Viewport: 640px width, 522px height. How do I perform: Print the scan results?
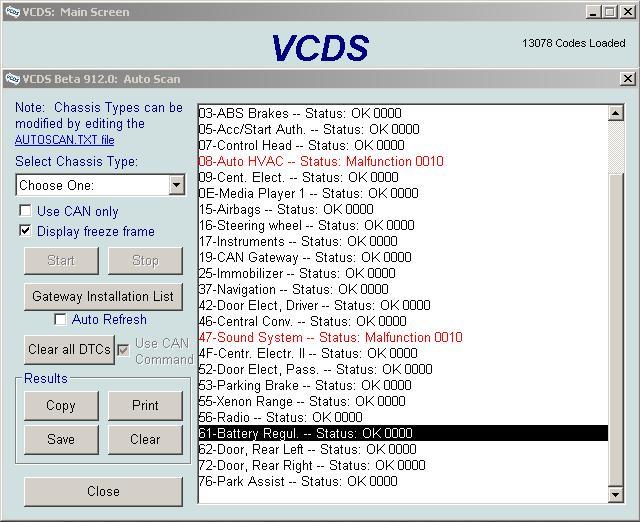tap(145, 405)
